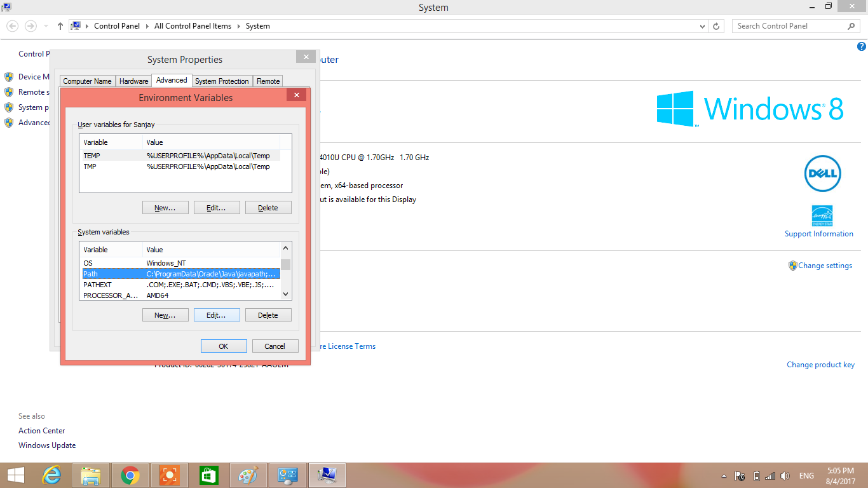Expand the address bar history dropdown
Viewport: 868px width, 488px height.
(702, 26)
